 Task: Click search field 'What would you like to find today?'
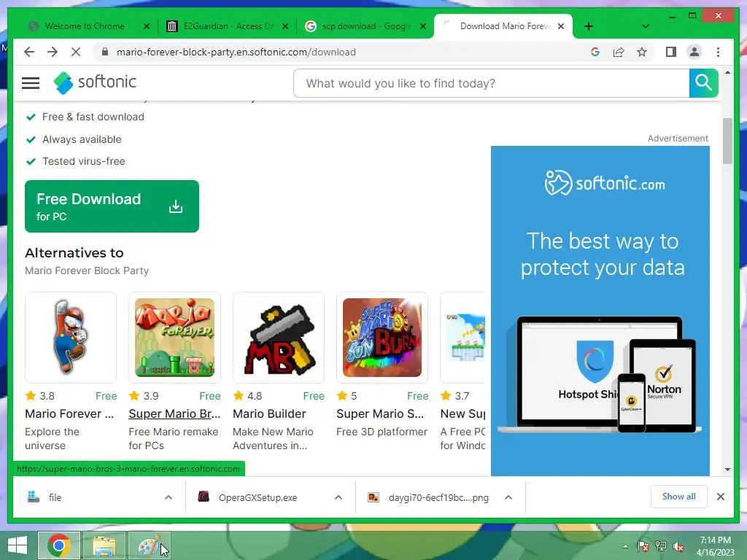point(491,83)
